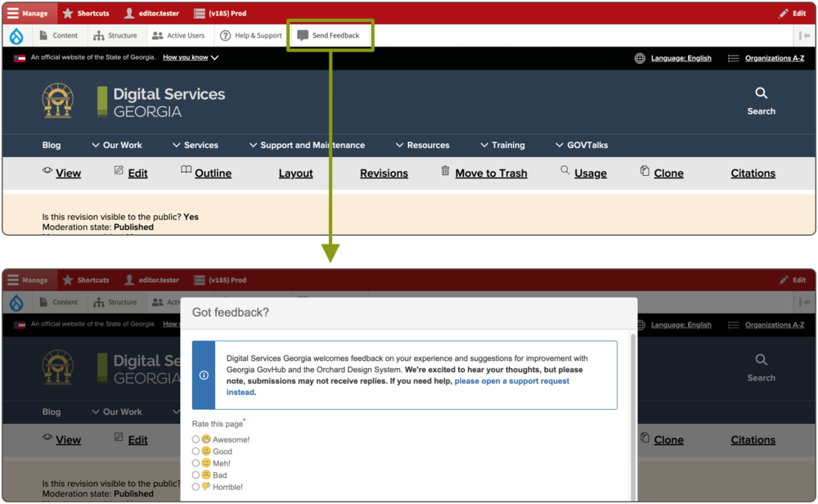Click the trash can icon for Move to Trash
The width and height of the screenshot is (818, 504).
[445, 170]
